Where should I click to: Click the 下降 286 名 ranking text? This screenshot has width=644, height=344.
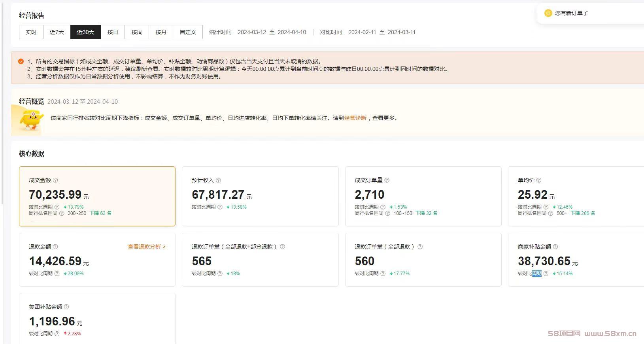pos(583,213)
